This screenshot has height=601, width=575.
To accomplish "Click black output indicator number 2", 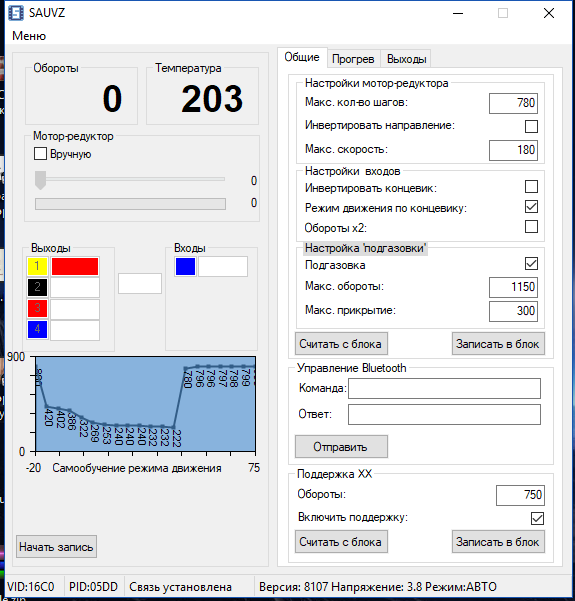I will (x=37, y=287).
